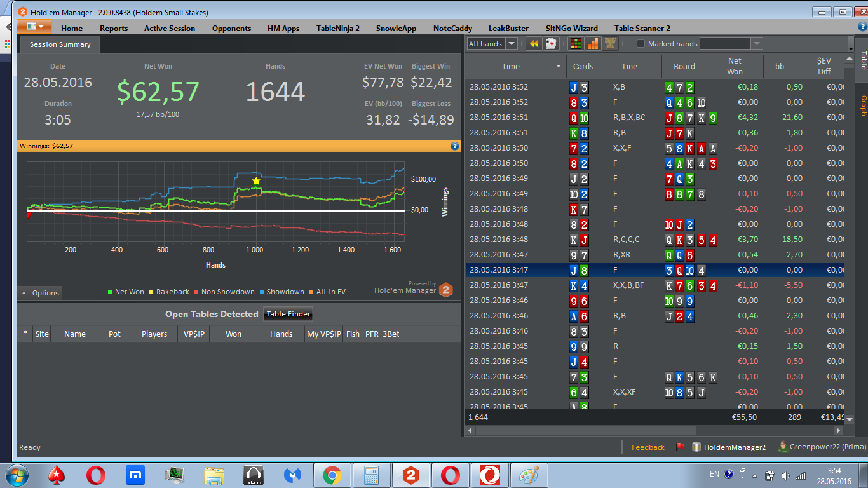
Task: Click the playing cards hand viewer icon
Action: (x=551, y=44)
